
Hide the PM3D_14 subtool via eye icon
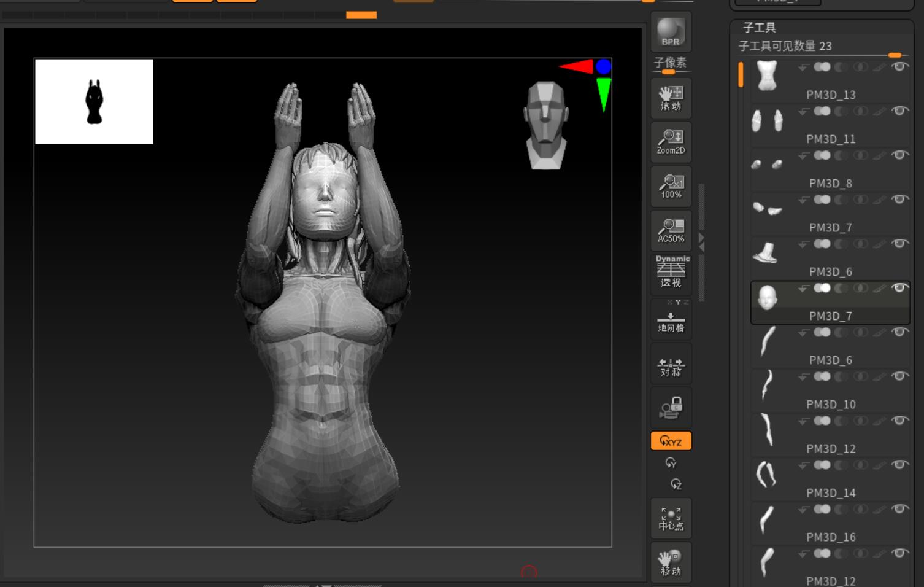899,465
